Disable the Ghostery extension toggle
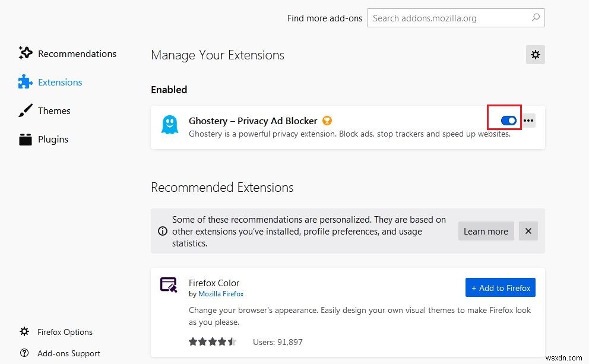The width and height of the screenshot is (589, 364). [509, 121]
